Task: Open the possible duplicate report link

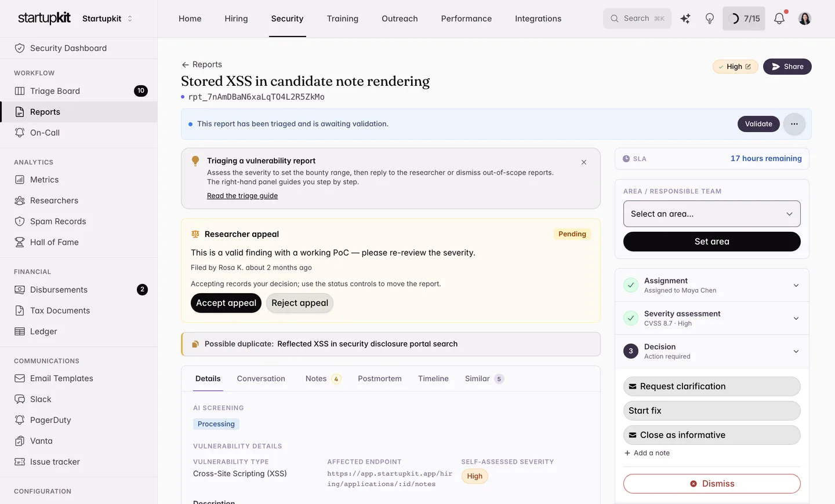Action: tap(367, 344)
